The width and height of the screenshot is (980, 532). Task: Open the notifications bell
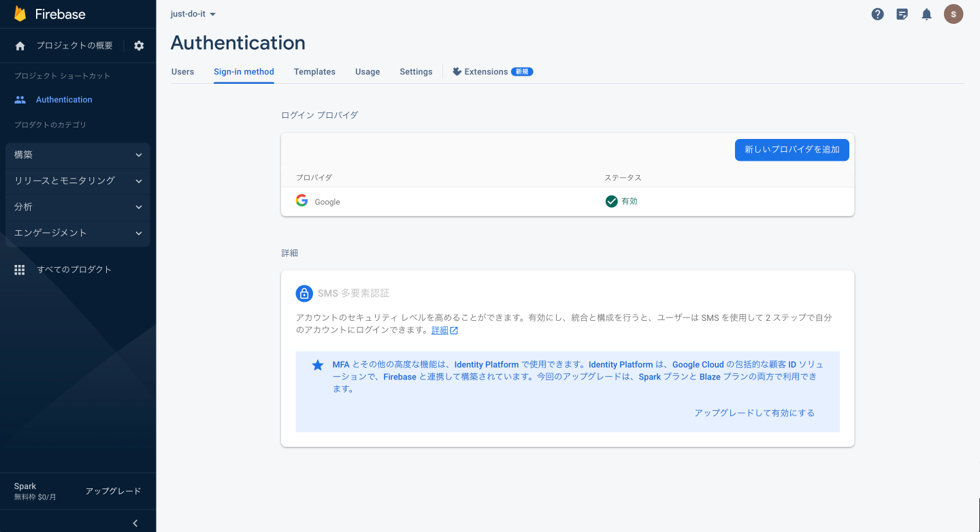click(926, 14)
